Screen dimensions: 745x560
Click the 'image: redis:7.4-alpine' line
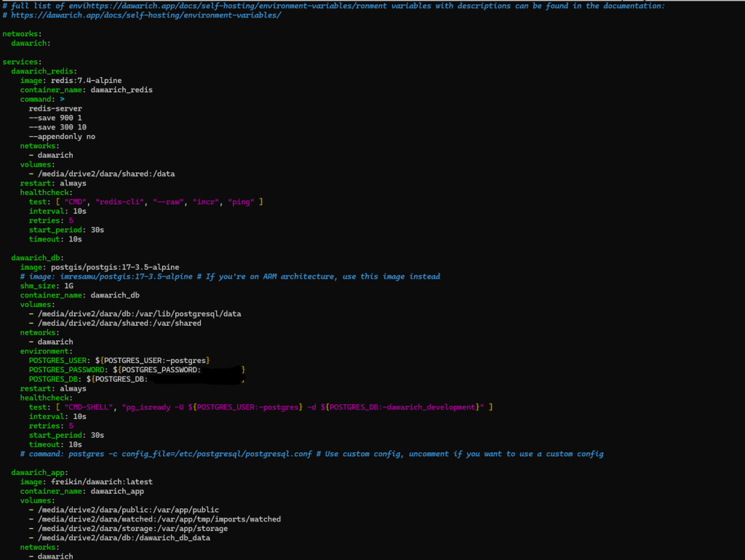(x=71, y=80)
